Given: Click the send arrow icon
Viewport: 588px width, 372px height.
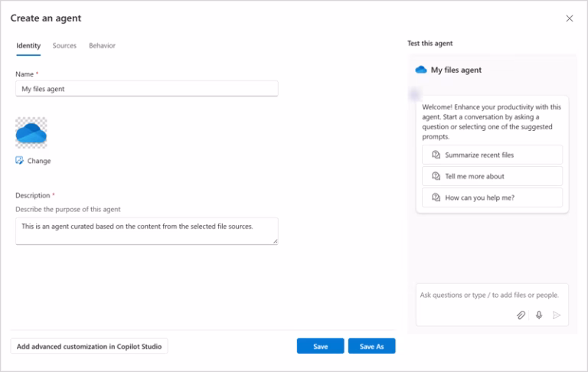Looking at the screenshot, I should click(557, 315).
